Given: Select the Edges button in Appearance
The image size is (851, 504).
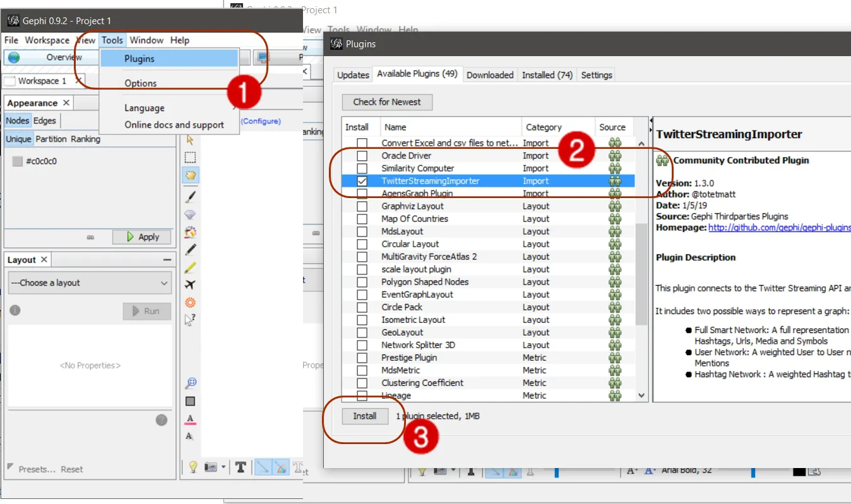Looking at the screenshot, I should (x=45, y=120).
